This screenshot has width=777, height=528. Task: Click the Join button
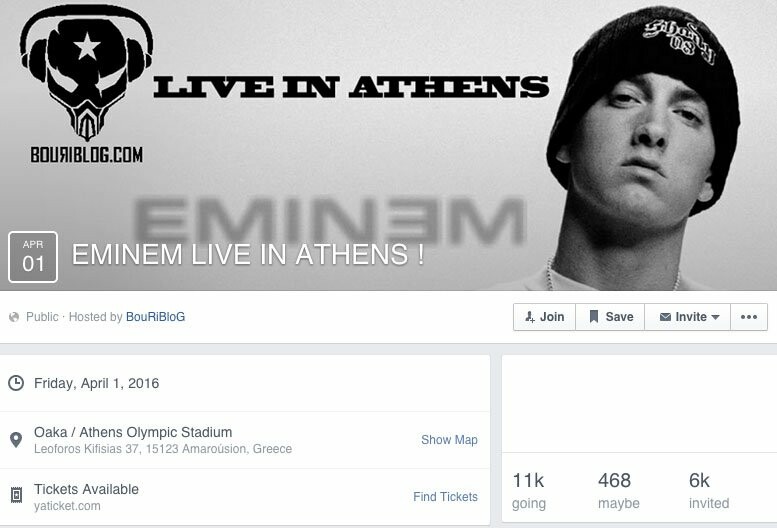544,317
